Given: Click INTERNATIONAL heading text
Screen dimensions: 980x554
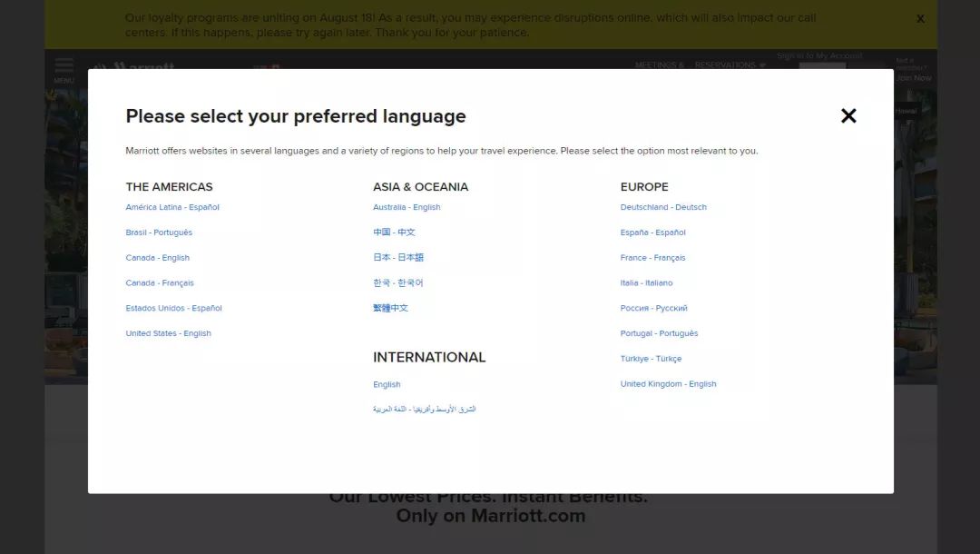Looking at the screenshot, I should 429,357.
